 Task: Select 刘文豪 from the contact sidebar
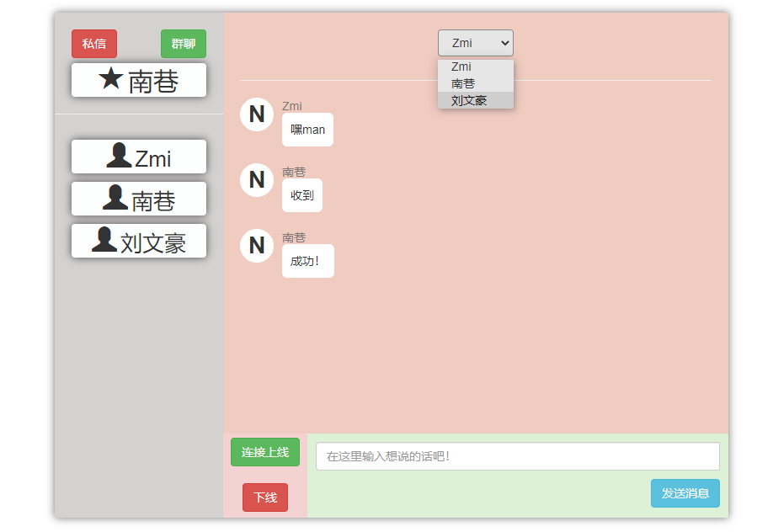(x=138, y=241)
